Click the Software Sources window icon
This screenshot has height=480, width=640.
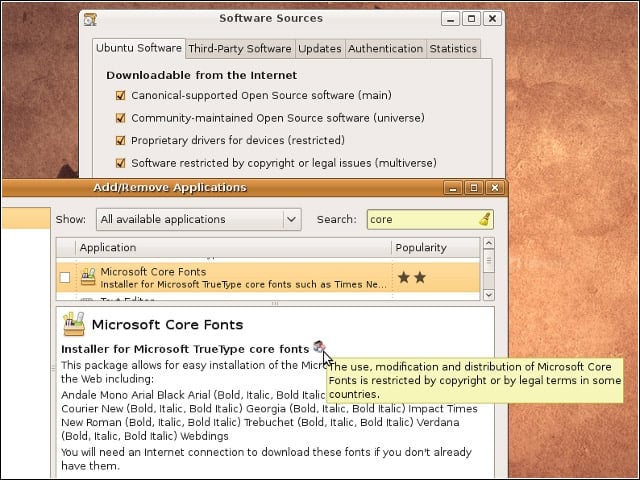[x=90, y=19]
